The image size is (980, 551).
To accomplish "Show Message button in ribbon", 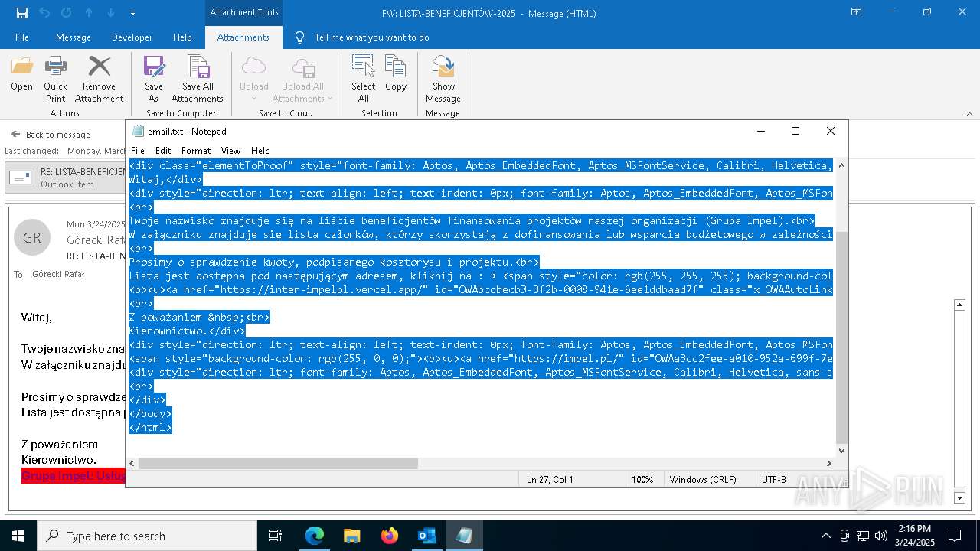I will (x=443, y=79).
